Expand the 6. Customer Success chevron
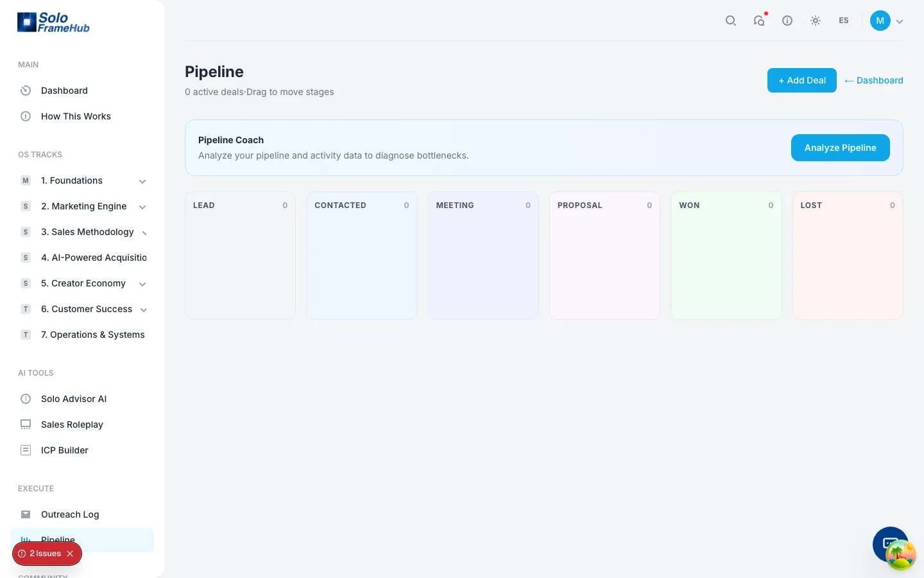 click(144, 310)
